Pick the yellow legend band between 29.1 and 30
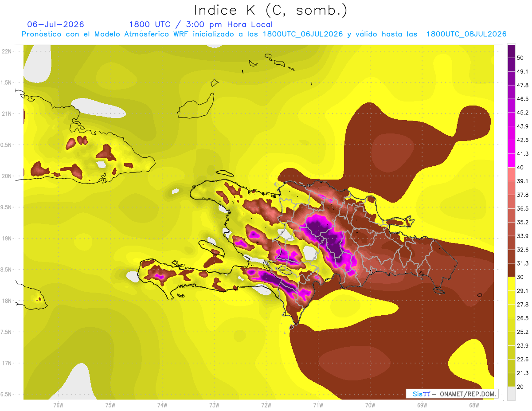532x411 pixels. click(x=511, y=284)
